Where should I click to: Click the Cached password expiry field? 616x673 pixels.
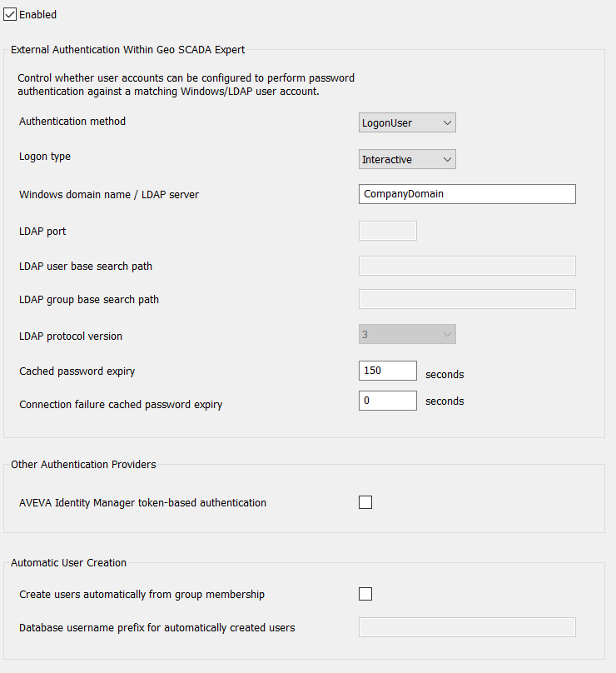point(387,371)
